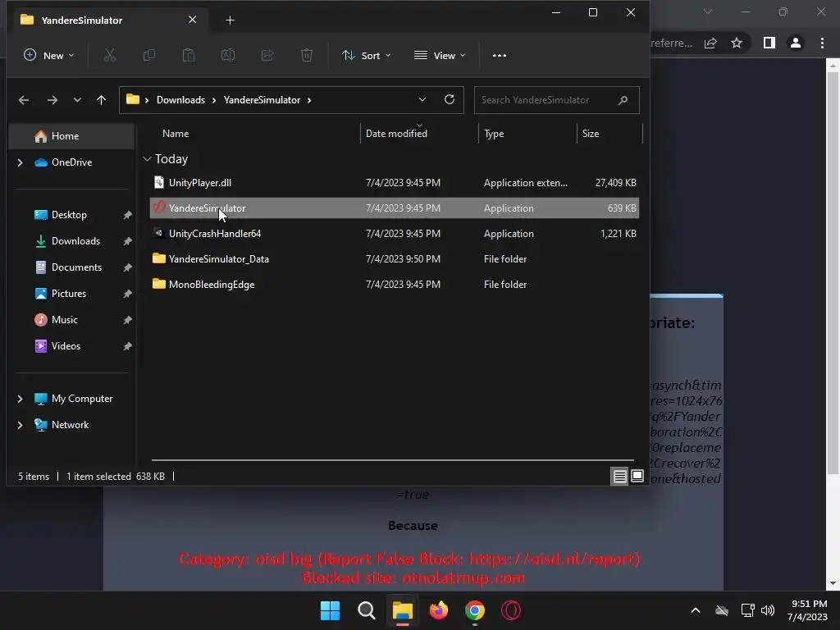Viewport: 840px width, 630px height.
Task: Click the Paste clipboard icon
Action: pyautogui.click(x=189, y=55)
